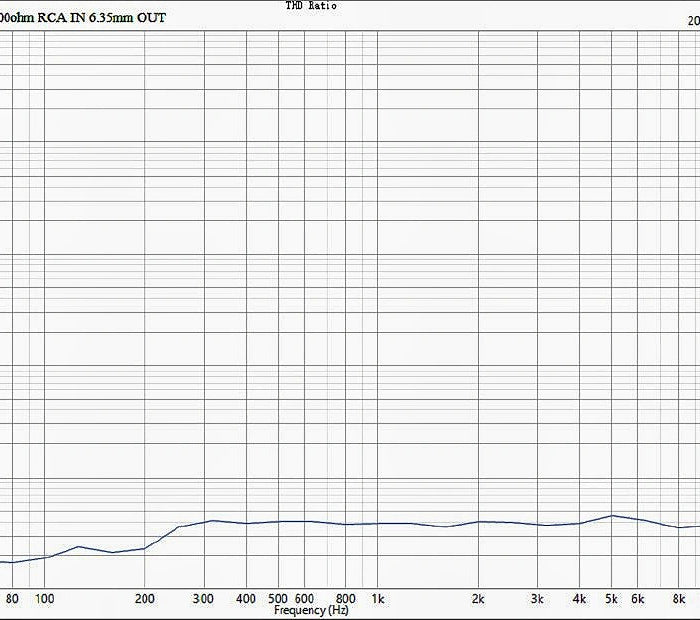Click the 8k frequency tick label
The height and width of the screenshot is (620, 700).
679,599
